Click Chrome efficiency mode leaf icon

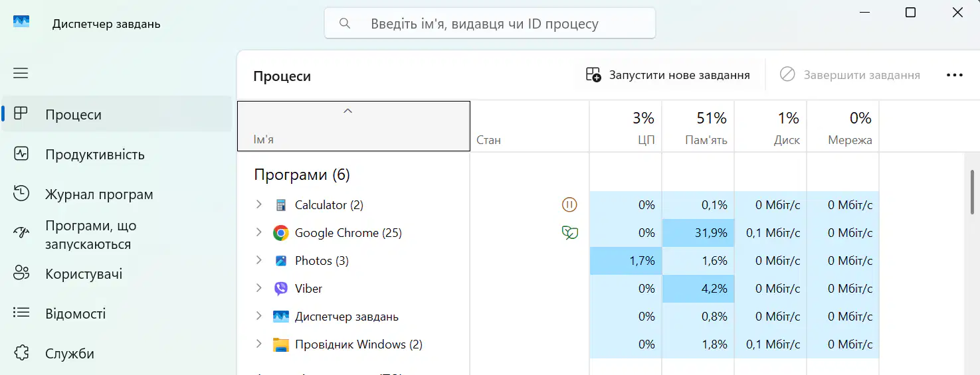click(569, 233)
